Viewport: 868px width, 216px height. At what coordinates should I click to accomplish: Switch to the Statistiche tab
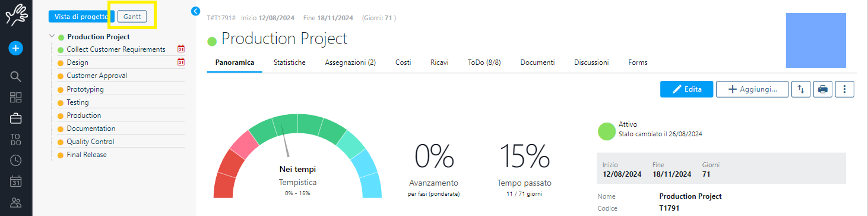[290, 62]
